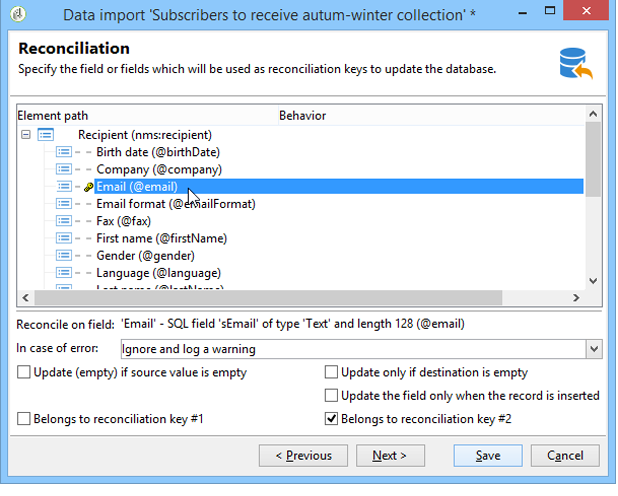Click the key icon next to Email

[x=89, y=187]
